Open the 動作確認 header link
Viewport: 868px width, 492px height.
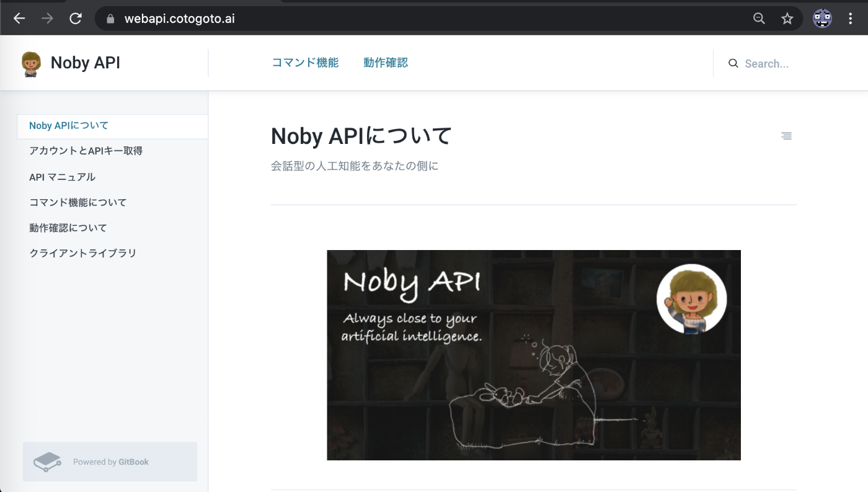coord(386,63)
